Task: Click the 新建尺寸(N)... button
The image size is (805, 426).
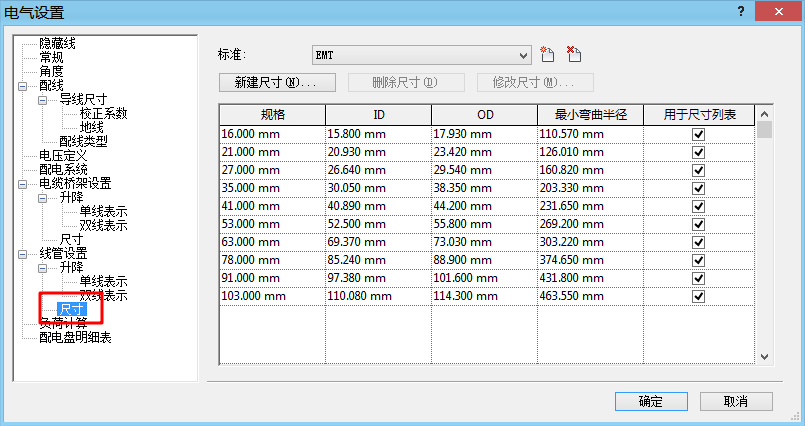Action: (277, 82)
